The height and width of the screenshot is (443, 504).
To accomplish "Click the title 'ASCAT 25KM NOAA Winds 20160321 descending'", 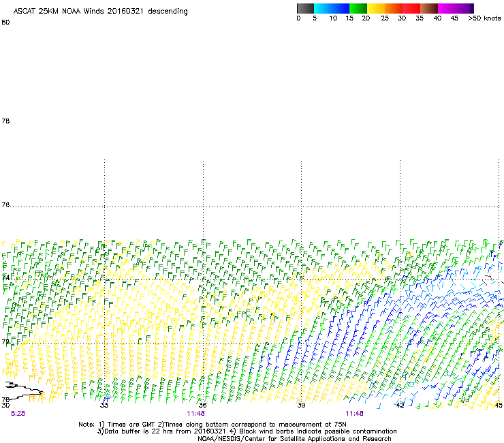I will tap(100, 12).
